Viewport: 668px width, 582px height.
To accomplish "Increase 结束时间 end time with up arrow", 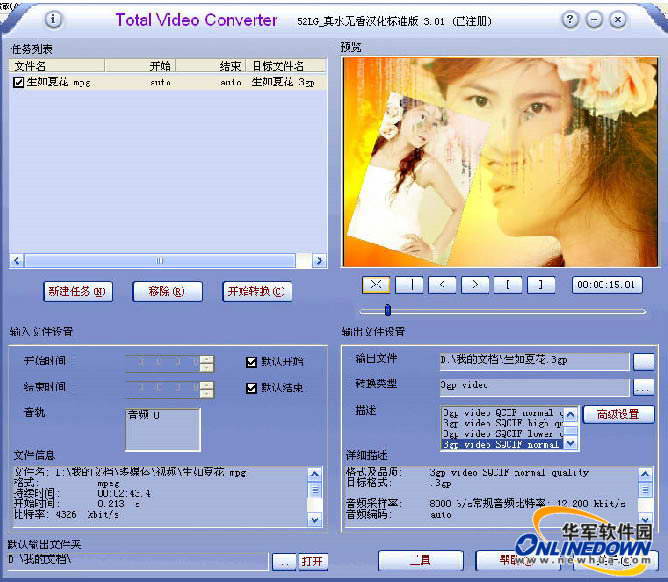I will click(x=207, y=385).
